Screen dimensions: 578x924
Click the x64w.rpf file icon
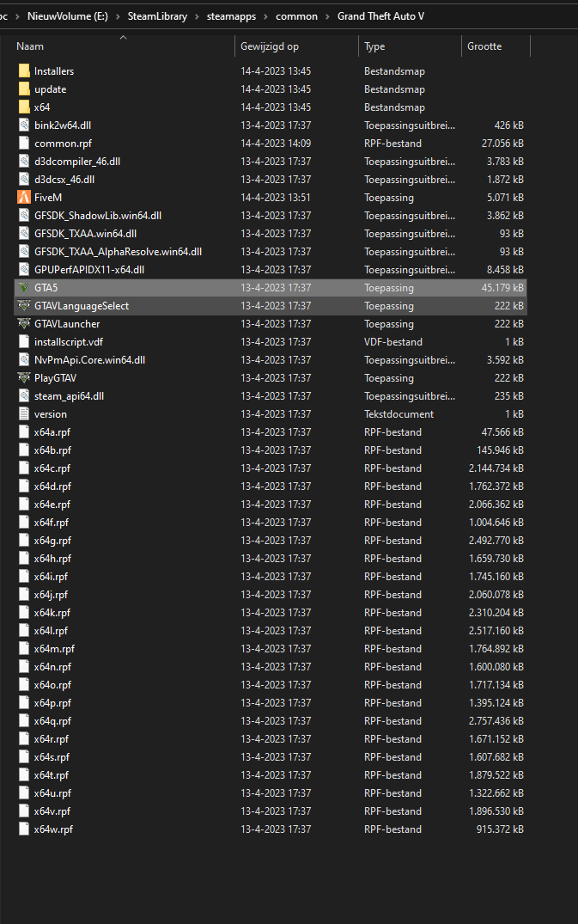[24, 829]
